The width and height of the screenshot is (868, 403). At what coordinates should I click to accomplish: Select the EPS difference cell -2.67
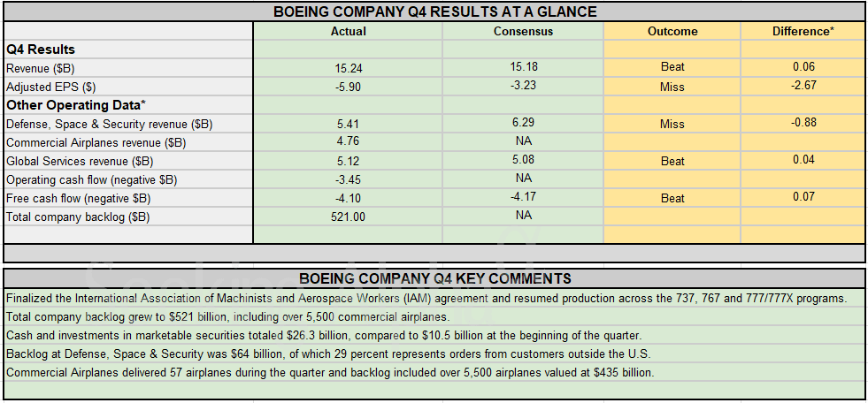803,86
